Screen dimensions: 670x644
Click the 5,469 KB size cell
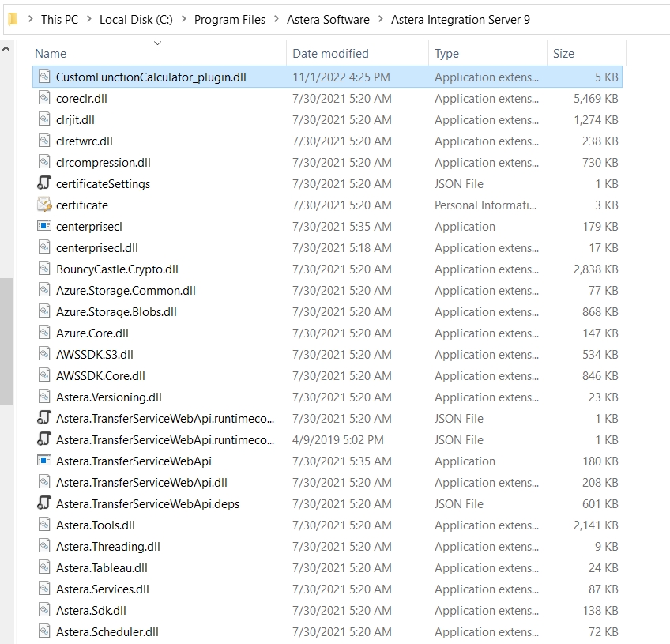(x=596, y=99)
